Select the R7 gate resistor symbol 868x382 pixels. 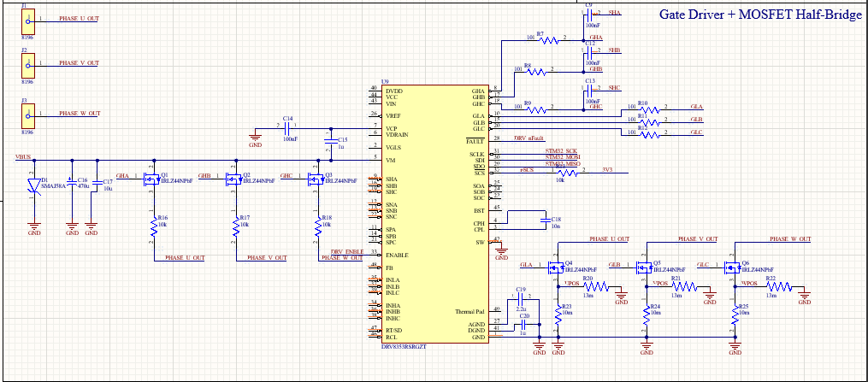[550, 40]
